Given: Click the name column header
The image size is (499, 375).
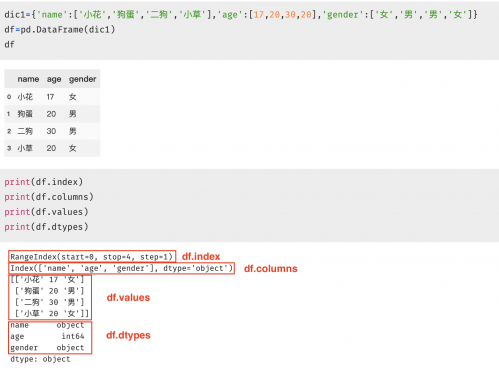Looking at the screenshot, I should [28, 79].
